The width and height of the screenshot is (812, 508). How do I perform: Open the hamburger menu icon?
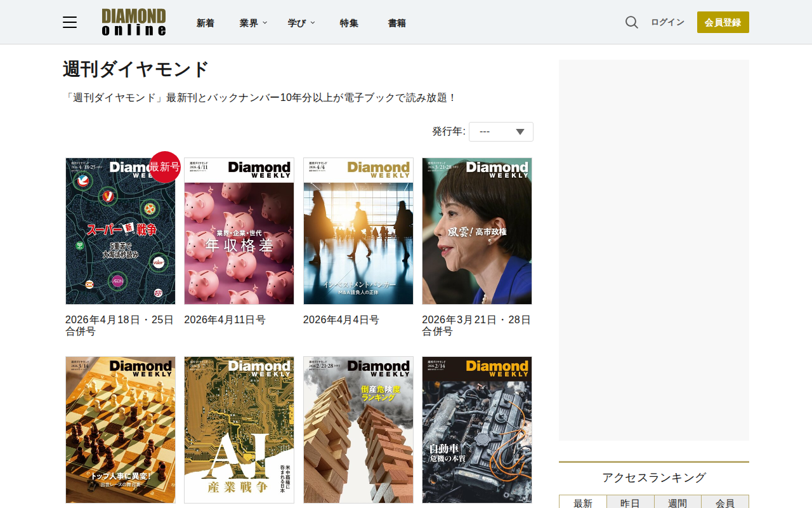point(70,22)
